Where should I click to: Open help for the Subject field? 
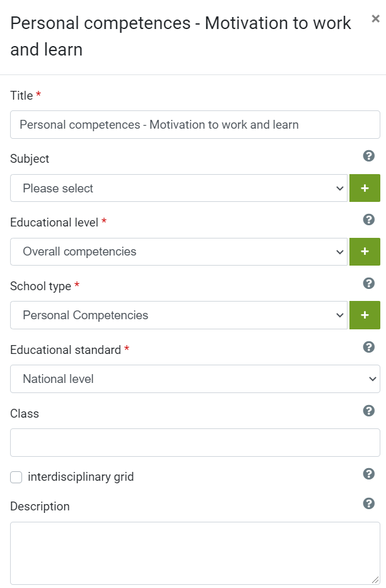click(x=369, y=156)
